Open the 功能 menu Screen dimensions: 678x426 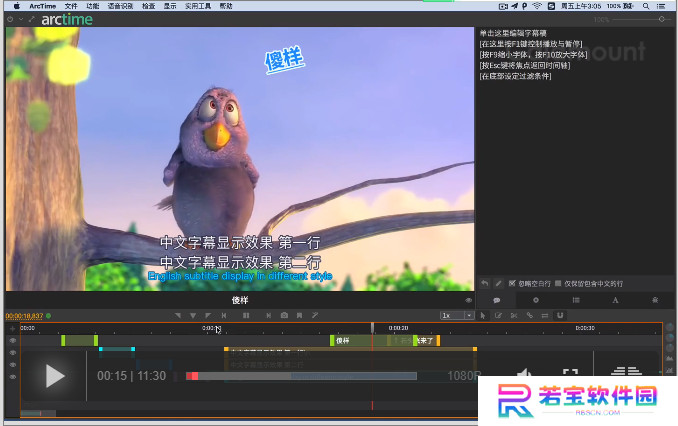(x=93, y=6)
